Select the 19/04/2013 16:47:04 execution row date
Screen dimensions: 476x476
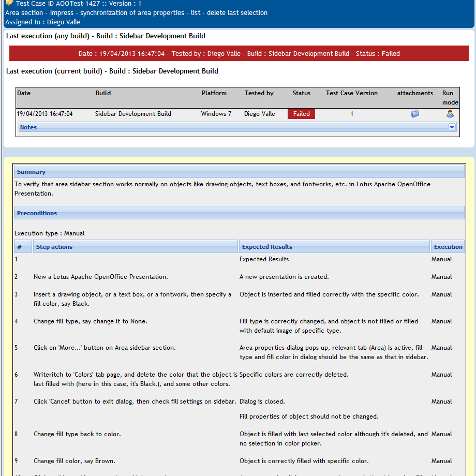click(44, 114)
